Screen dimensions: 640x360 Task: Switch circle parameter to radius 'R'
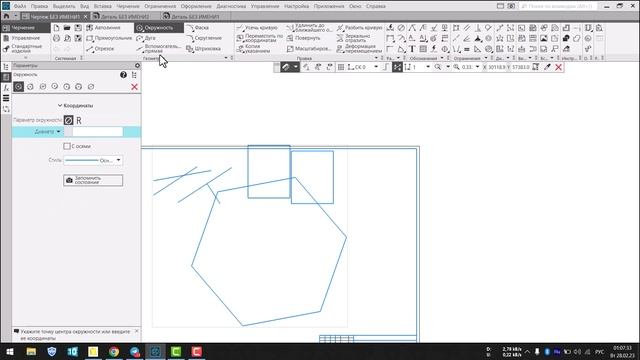click(79, 120)
